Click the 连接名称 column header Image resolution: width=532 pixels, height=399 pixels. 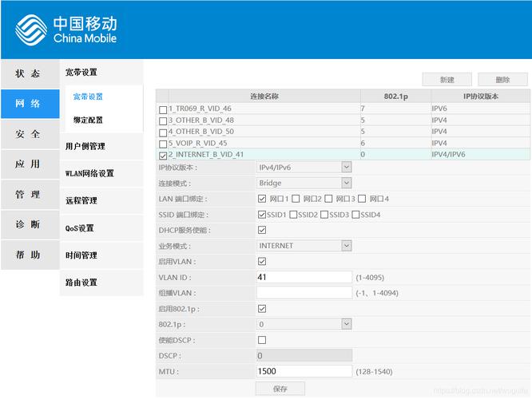(264, 97)
